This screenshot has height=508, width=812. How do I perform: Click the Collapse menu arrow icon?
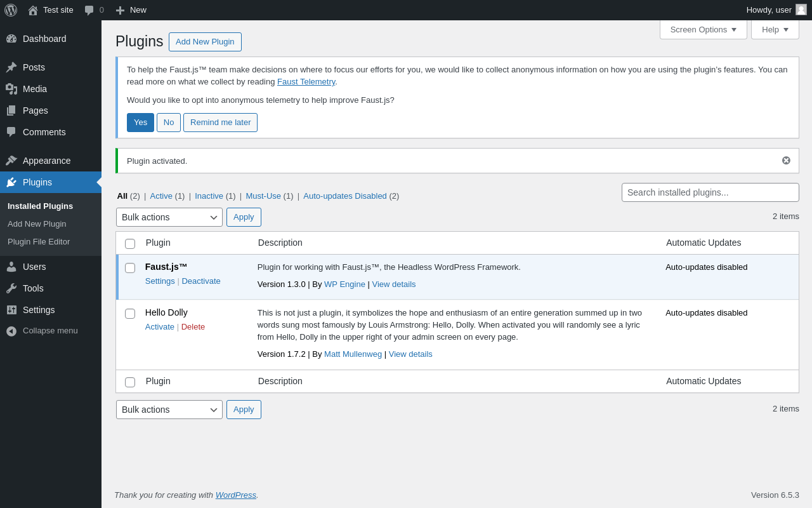click(11, 331)
